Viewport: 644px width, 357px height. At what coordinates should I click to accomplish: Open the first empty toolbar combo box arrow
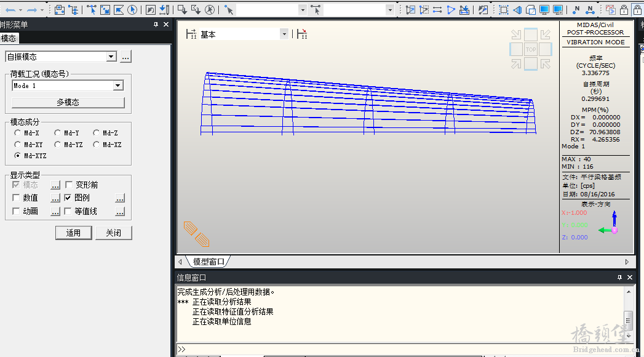point(303,10)
